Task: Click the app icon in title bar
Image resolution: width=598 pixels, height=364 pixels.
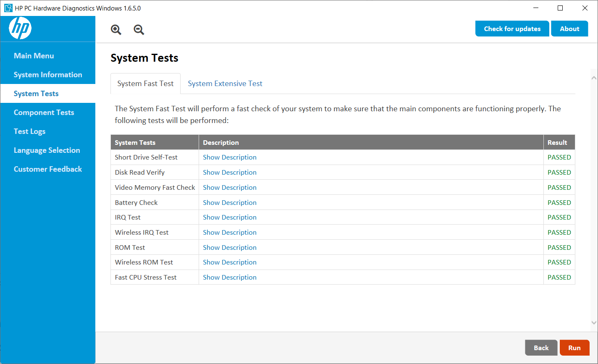Action: point(8,8)
